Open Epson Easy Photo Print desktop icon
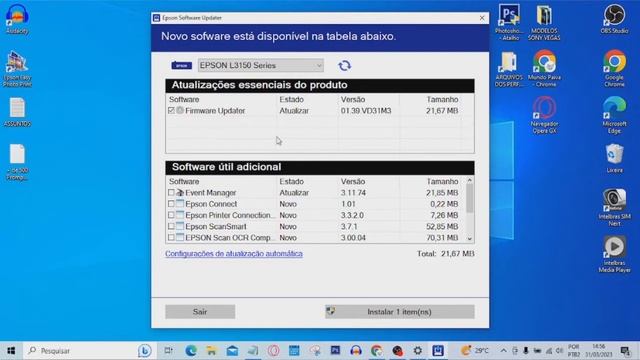This screenshot has height=360, width=640. 17,69
